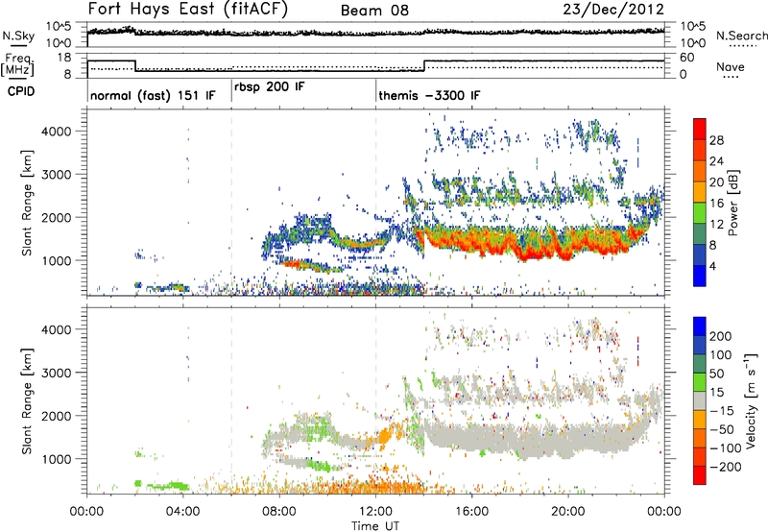Click the blue bottom segment of power colorbar
Viewport: 768px width, 532px height.
700,276
